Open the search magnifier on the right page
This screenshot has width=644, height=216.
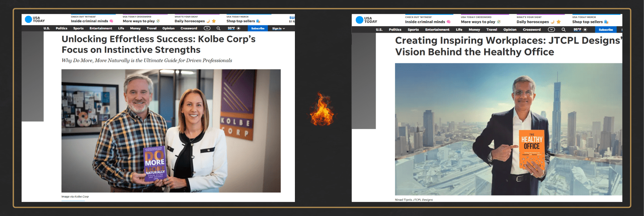563,29
